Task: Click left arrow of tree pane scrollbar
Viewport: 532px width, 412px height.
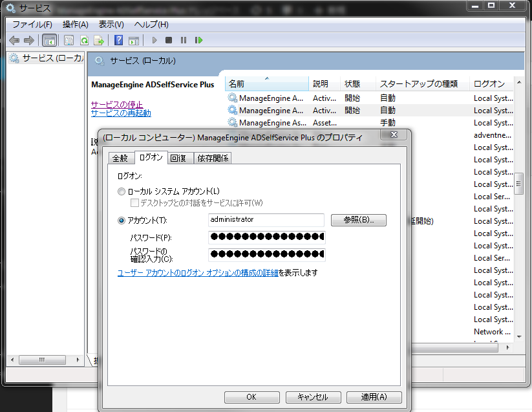Action: 12,360
